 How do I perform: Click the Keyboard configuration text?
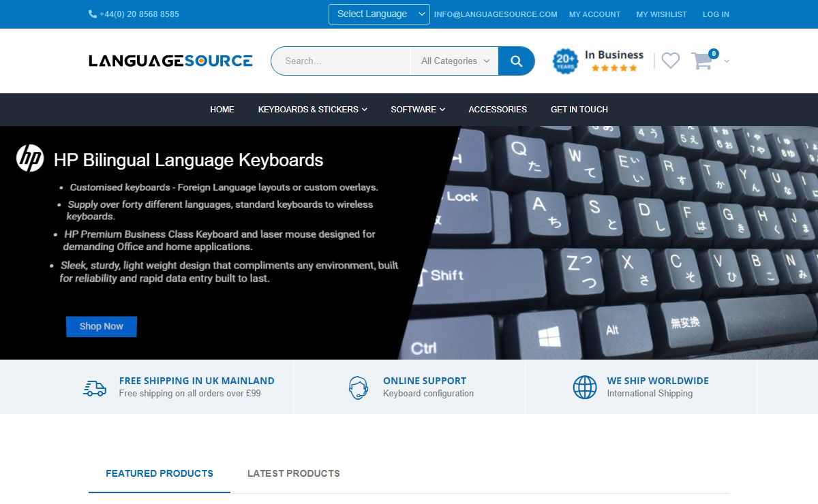click(x=428, y=394)
